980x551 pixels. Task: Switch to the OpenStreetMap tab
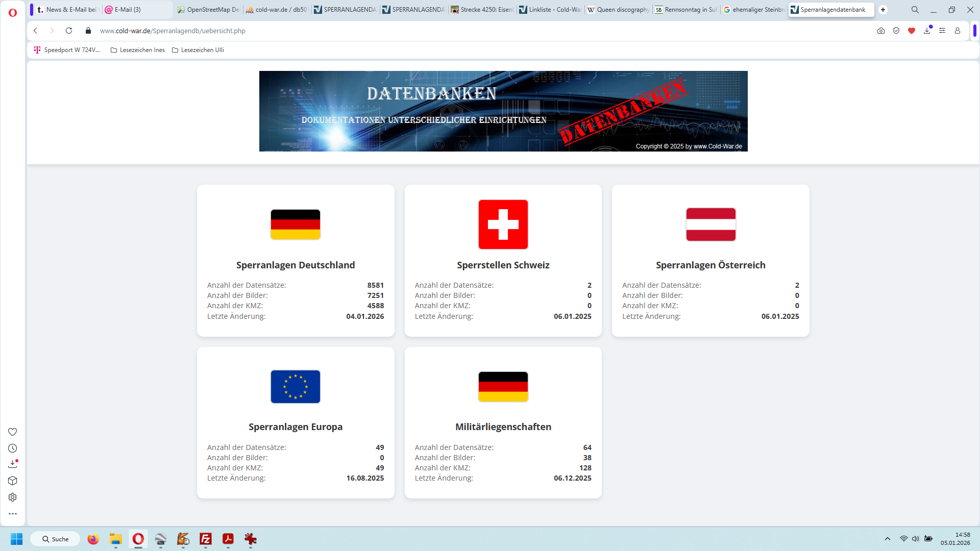point(209,10)
